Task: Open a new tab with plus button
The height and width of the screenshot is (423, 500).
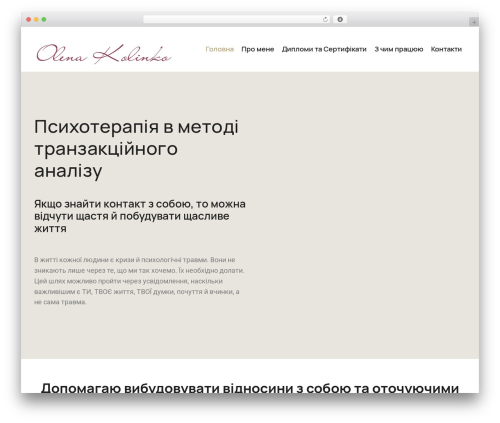Action: pos(474,22)
